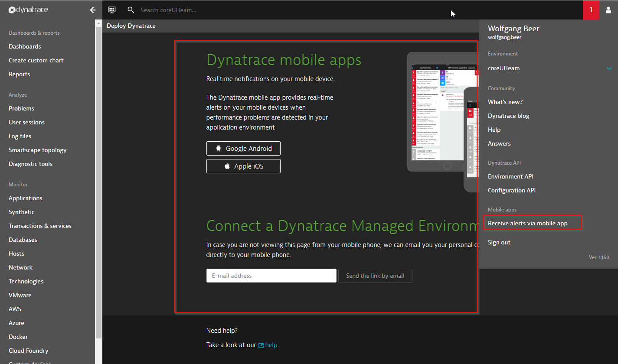
Task: Download the Google Android app
Action: [x=243, y=148]
